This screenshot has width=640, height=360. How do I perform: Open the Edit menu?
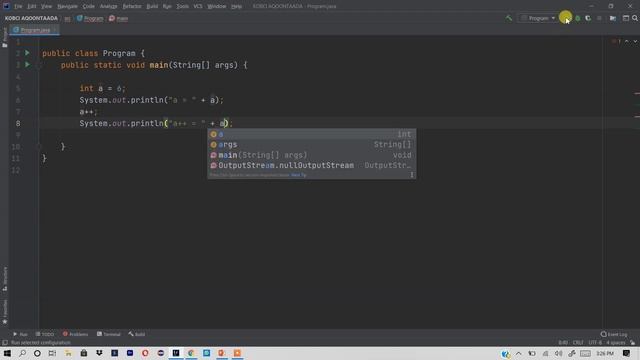[x=32, y=6]
